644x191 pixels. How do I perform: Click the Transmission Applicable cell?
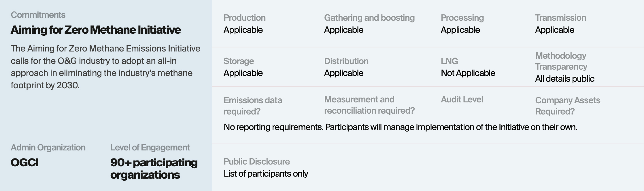(x=560, y=24)
